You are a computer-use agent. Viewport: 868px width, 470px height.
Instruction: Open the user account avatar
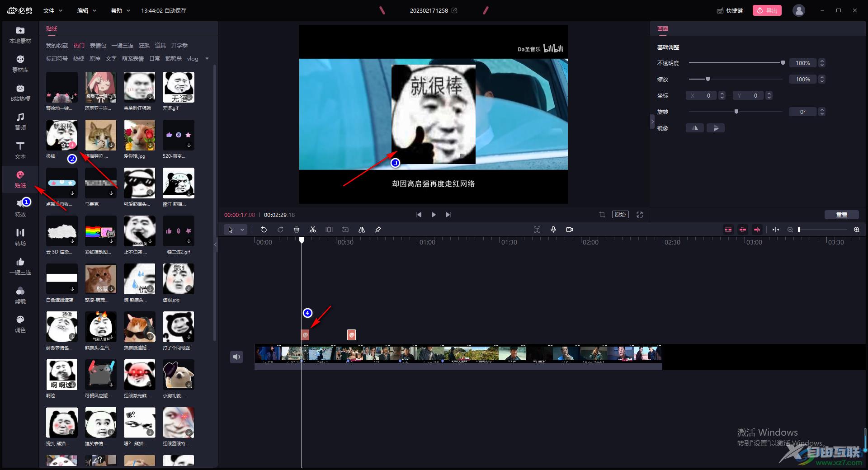[x=799, y=10]
